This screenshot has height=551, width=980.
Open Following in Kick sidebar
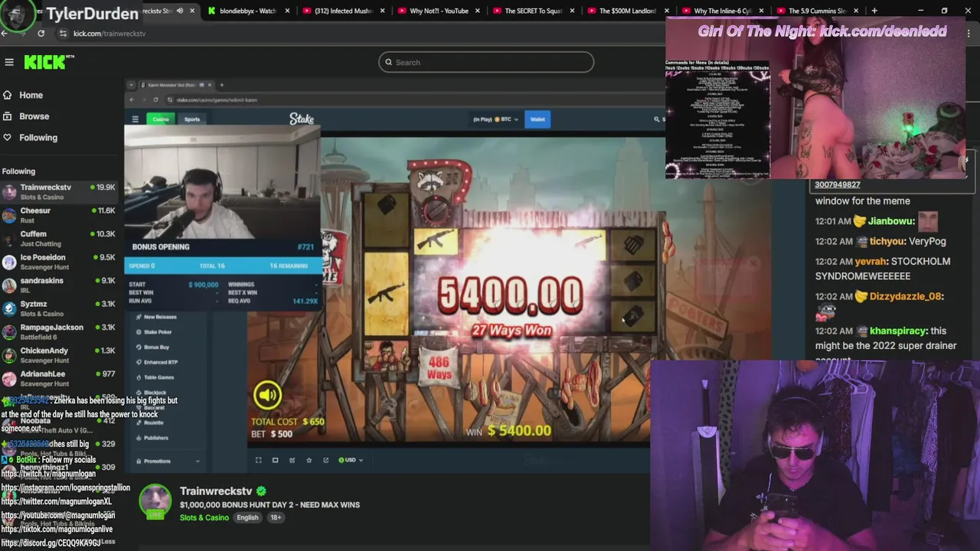pyautogui.click(x=38, y=138)
